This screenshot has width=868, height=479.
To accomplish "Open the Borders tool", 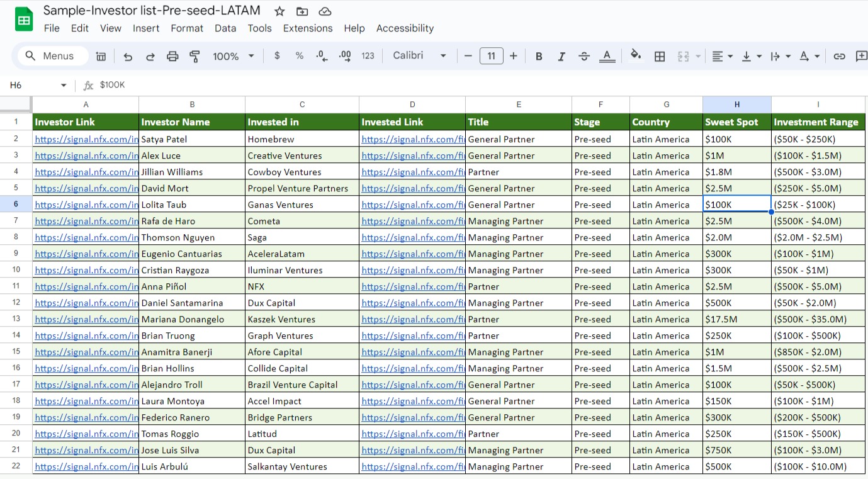I will pos(660,56).
